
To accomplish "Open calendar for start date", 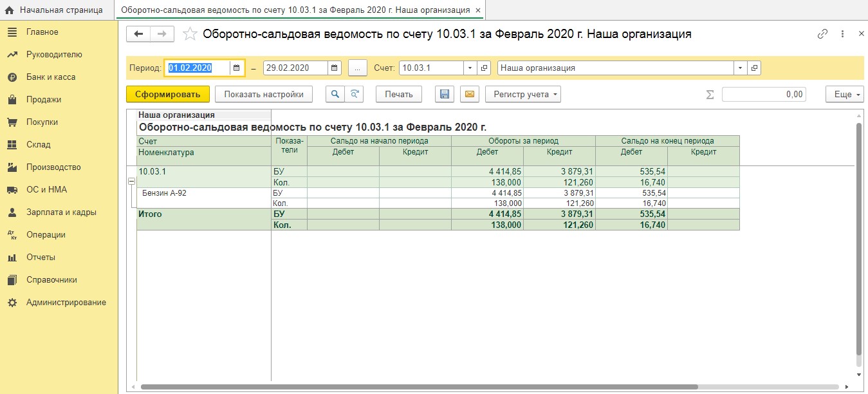I will pos(237,68).
